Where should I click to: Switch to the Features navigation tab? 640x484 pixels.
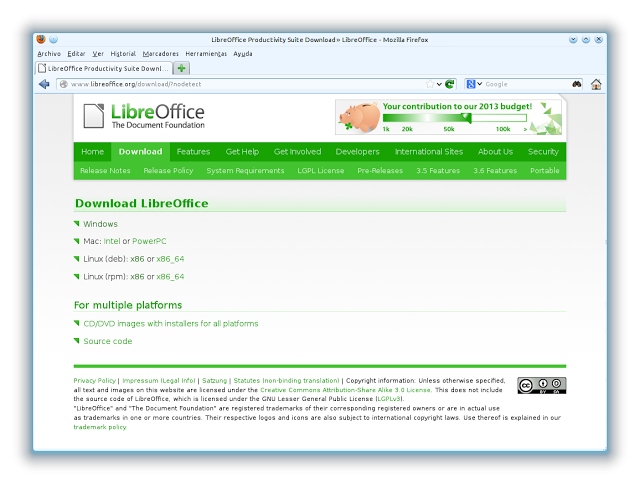[x=193, y=152]
